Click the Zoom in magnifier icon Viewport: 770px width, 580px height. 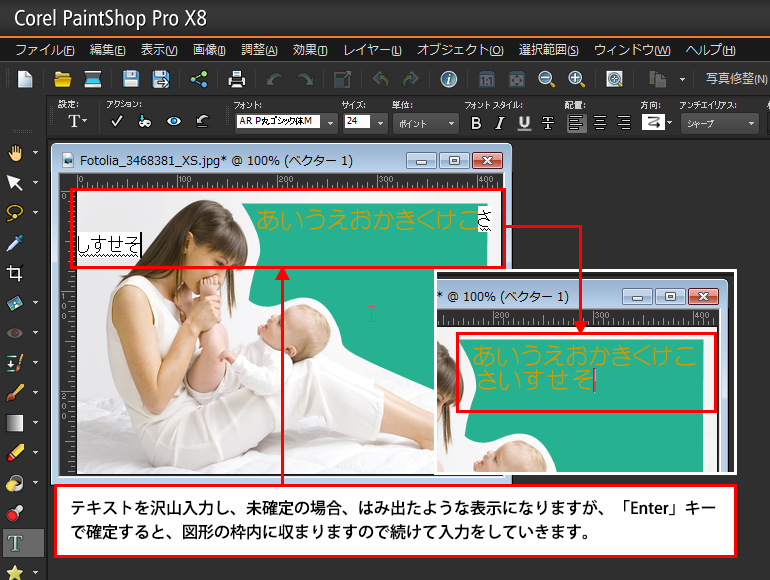click(576, 79)
